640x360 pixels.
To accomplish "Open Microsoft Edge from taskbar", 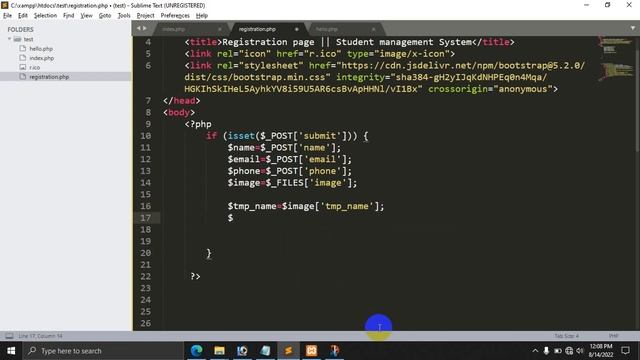I will tap(197, 351).
